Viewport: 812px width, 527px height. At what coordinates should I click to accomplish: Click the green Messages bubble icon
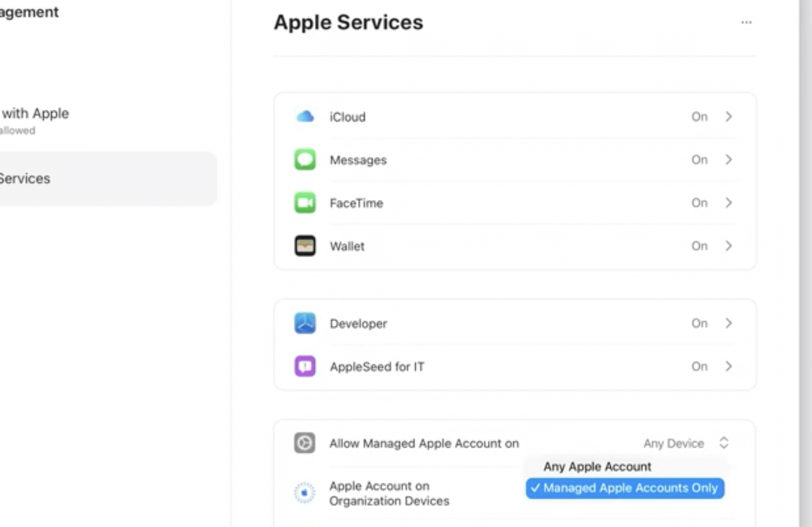(x=305, y=160)
